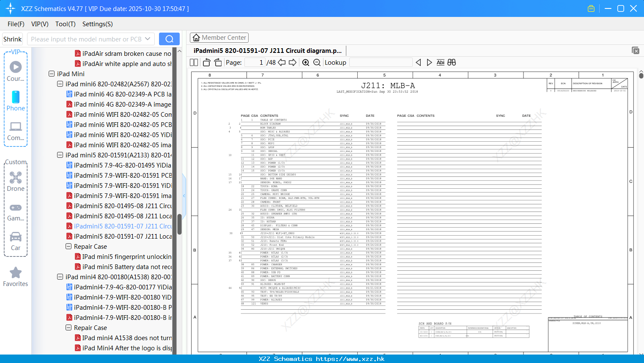Open iPad Mini4 After the logo case
Image resolution: width=644 pixels, height=363 pixels.
(x=123, y=348)
